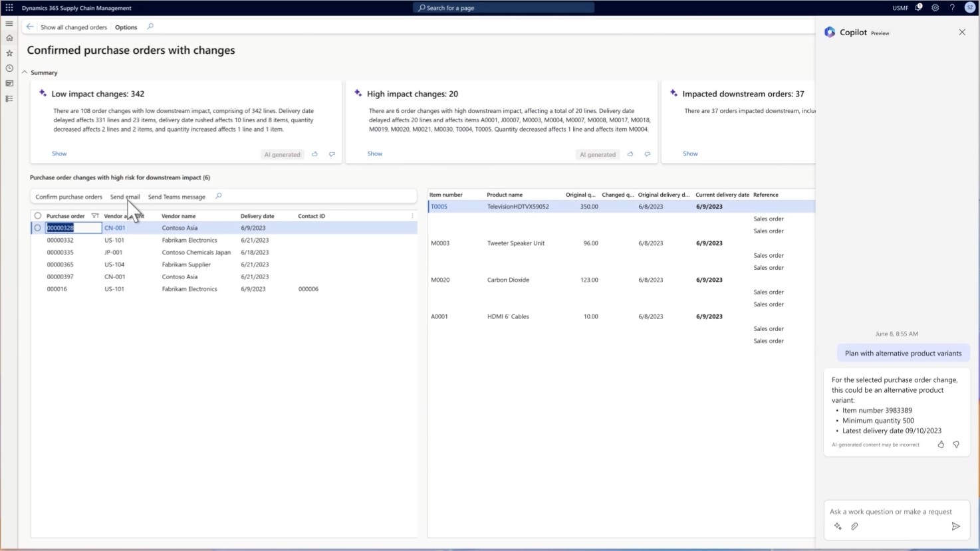Select purchase order 00000335 row

point(224,253)
